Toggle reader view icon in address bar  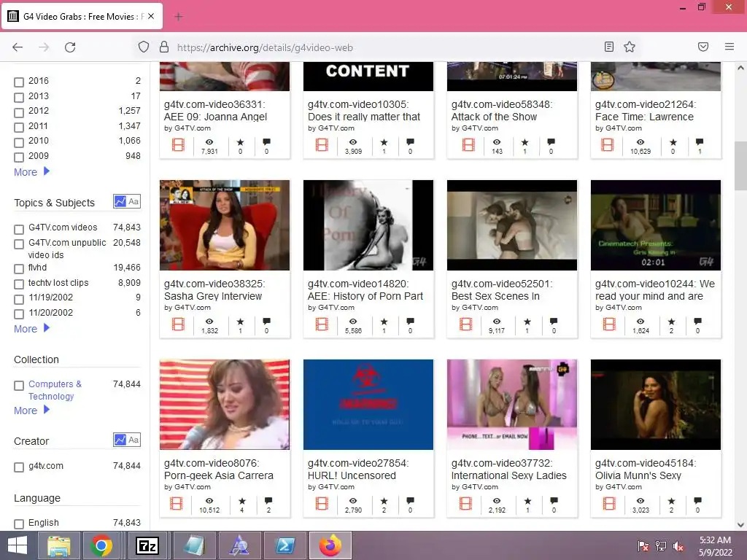click(x=609, y=47)
